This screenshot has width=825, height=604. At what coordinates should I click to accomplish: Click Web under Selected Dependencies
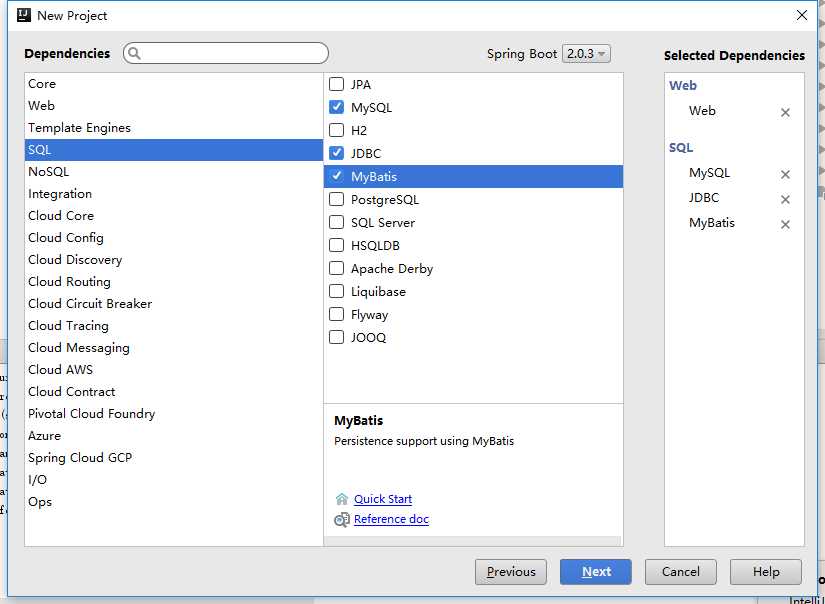(702, 111)
